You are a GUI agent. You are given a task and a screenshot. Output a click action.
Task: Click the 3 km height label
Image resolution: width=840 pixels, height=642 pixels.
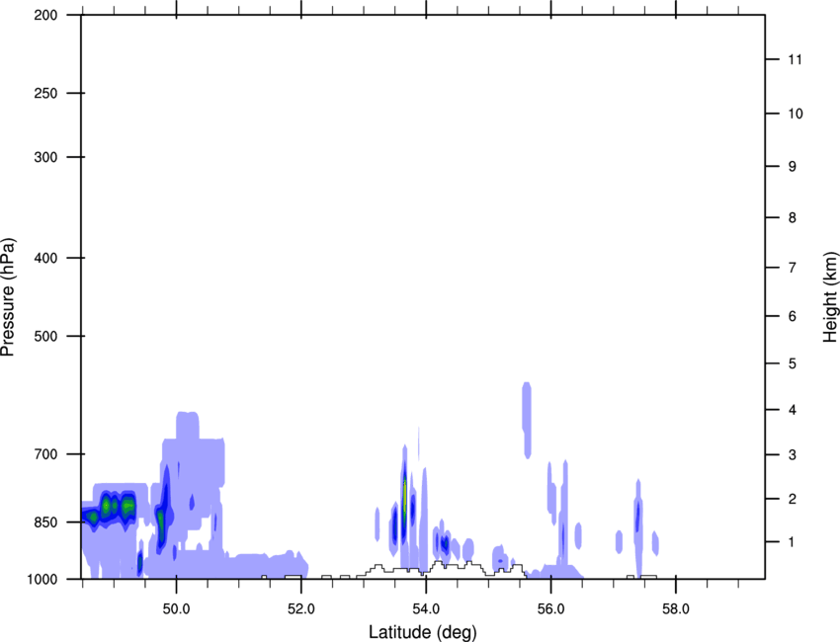pyautogui.click(x=793, y=454)
